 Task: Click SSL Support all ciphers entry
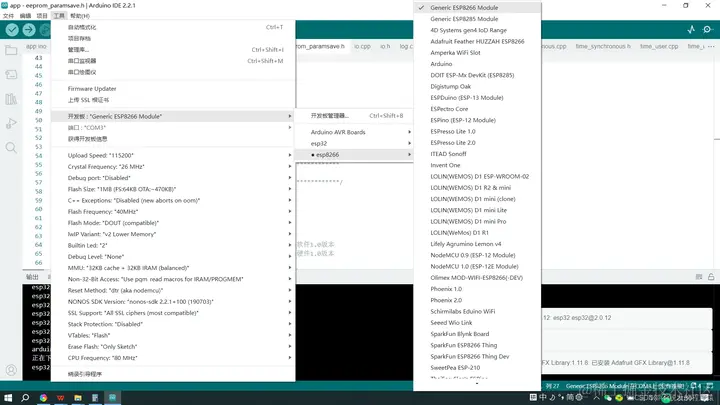(173, 313)
